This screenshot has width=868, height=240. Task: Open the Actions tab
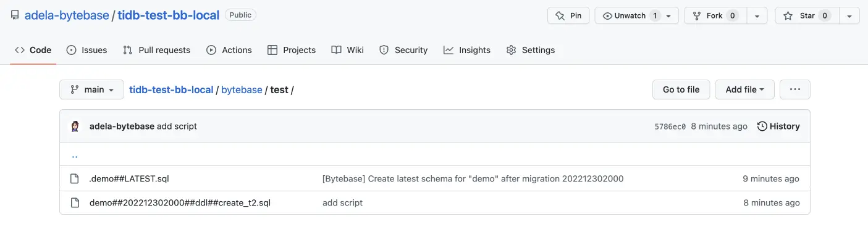[229, 50]
